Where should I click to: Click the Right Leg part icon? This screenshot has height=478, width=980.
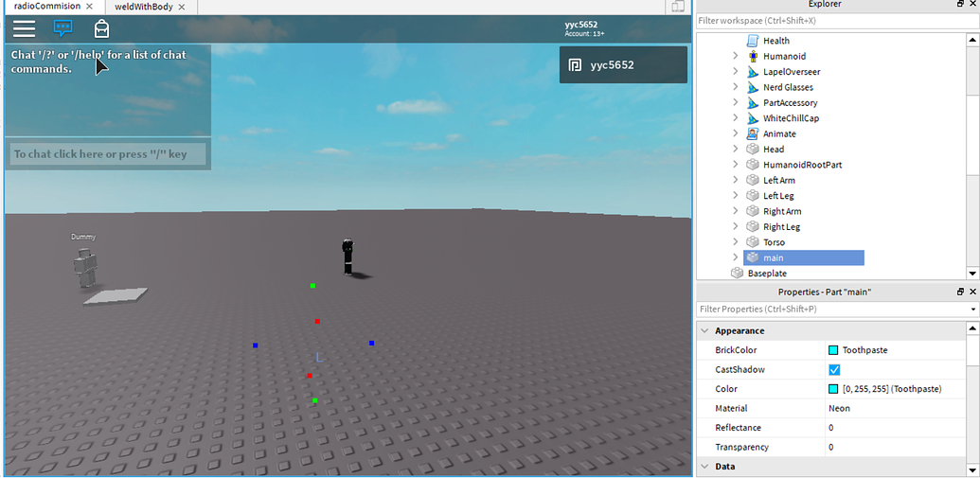coord(753,227)
